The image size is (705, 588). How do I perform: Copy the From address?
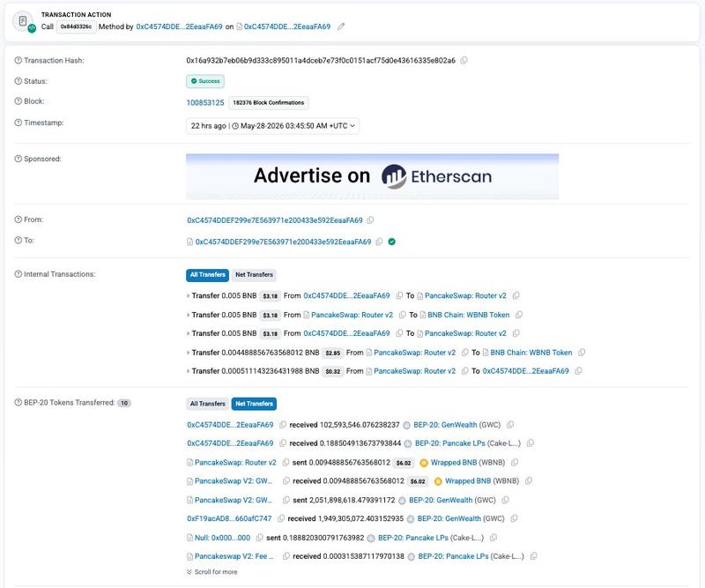pos(370,220)
